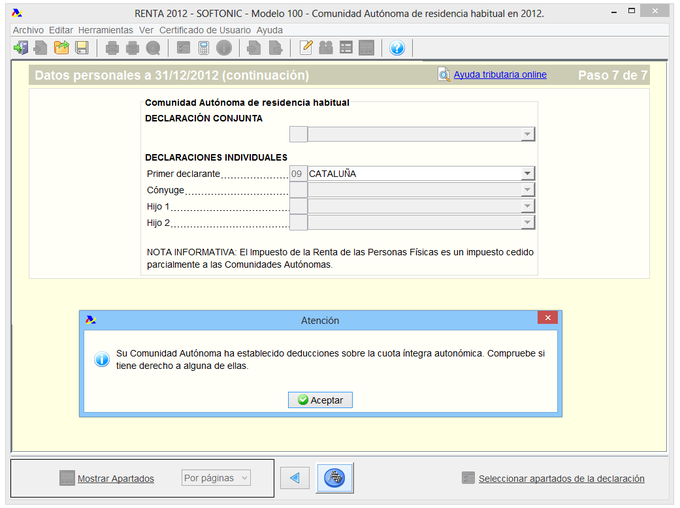Click the dialog message about deducciones autonómicas

pos(330,360)
